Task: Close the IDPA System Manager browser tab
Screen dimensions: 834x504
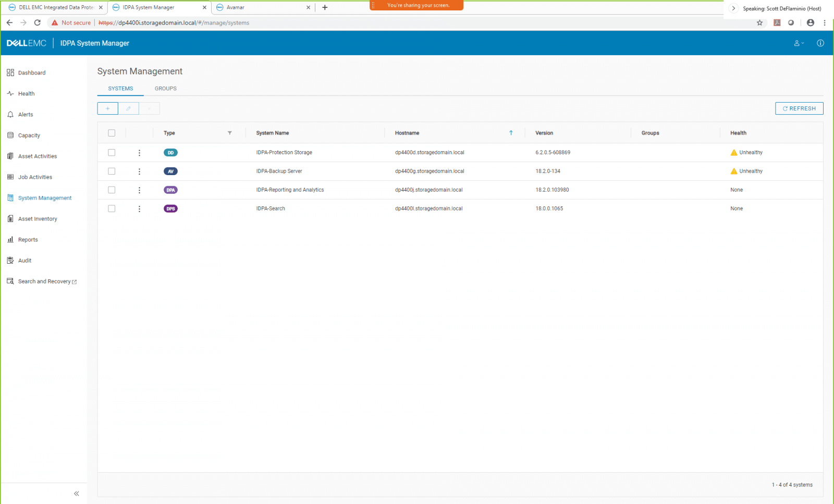Action: 204,8
